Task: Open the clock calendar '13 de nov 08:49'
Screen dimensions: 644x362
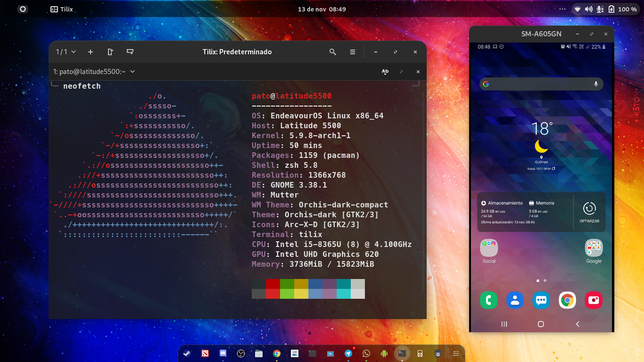Action: [x=322, y=9]
